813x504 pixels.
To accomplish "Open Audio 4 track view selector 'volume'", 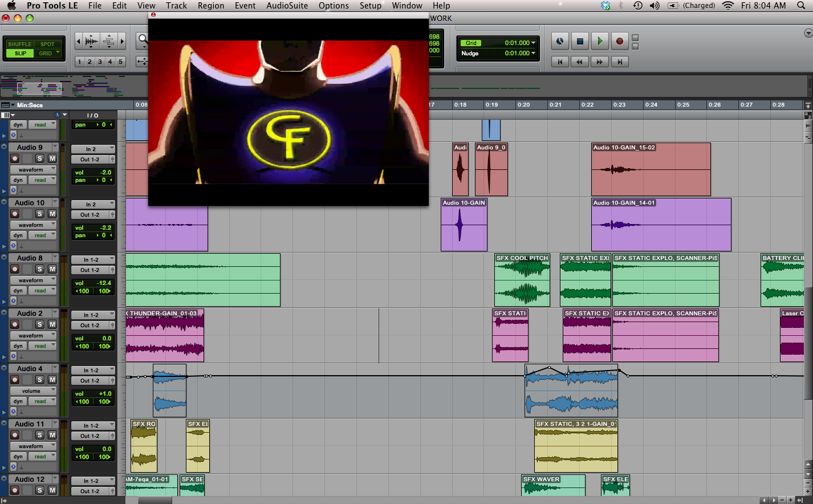I will [x=33, y=391].
